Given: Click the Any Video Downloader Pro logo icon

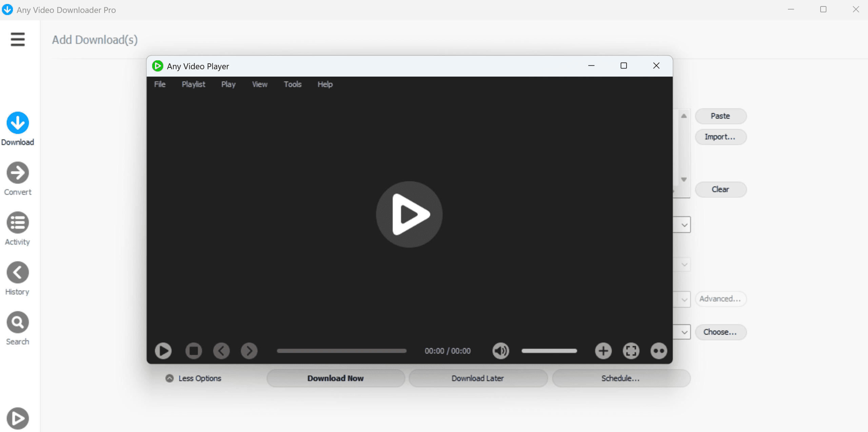Looking at the screenshot, I should pos(7,9).
